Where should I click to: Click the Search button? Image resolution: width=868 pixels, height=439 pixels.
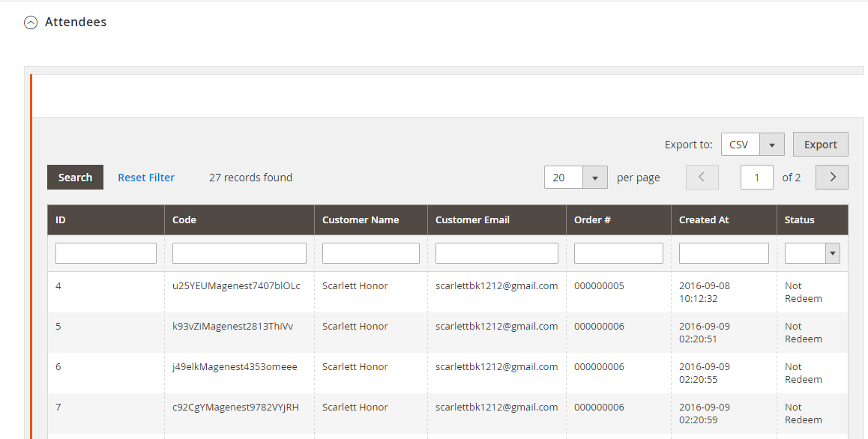pyautogui.click(x=75, y=177)
